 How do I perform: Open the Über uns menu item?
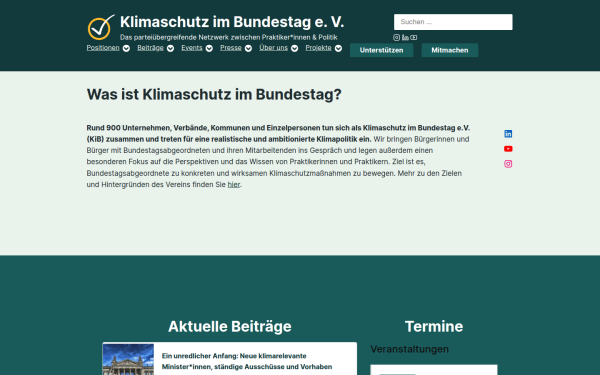tap(274, 48)
